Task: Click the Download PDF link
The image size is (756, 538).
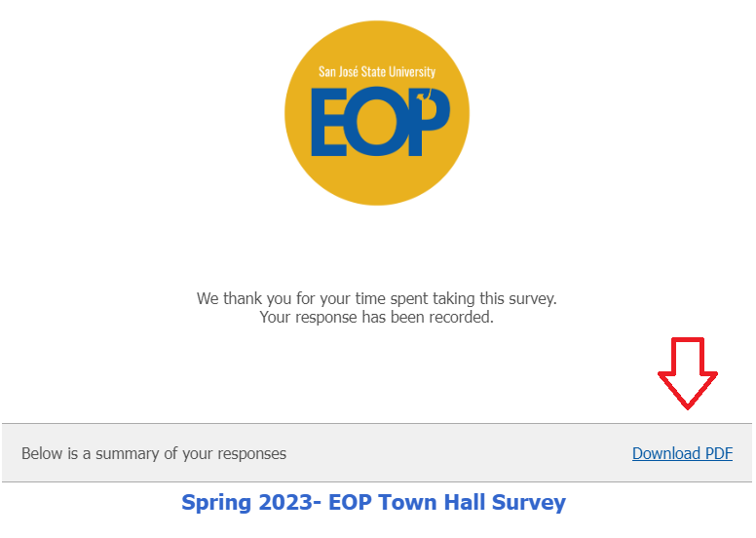Action: tap(682, 453)
